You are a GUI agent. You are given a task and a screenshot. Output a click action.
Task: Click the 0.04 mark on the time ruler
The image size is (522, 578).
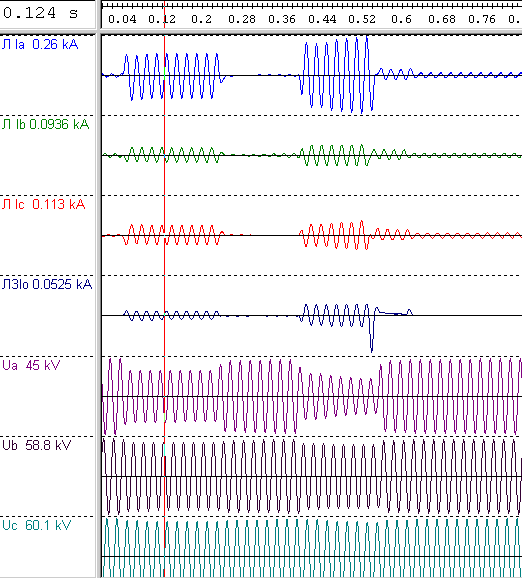[x=122, y=19]
